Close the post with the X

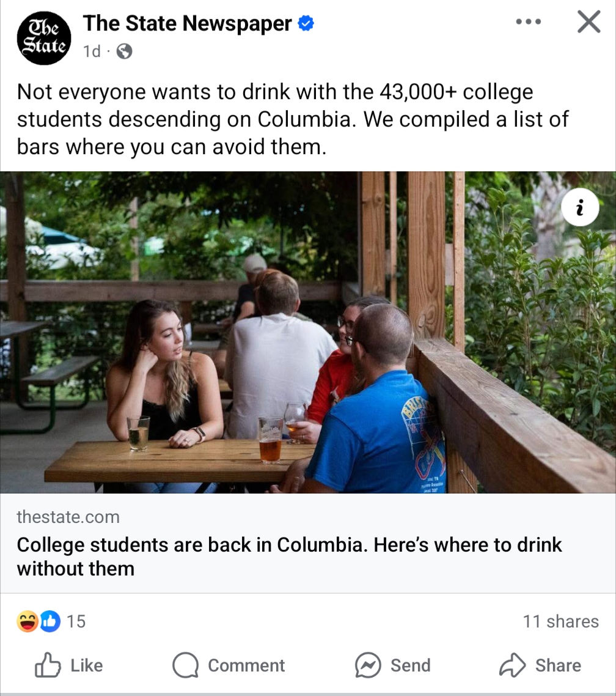[588, 22]
